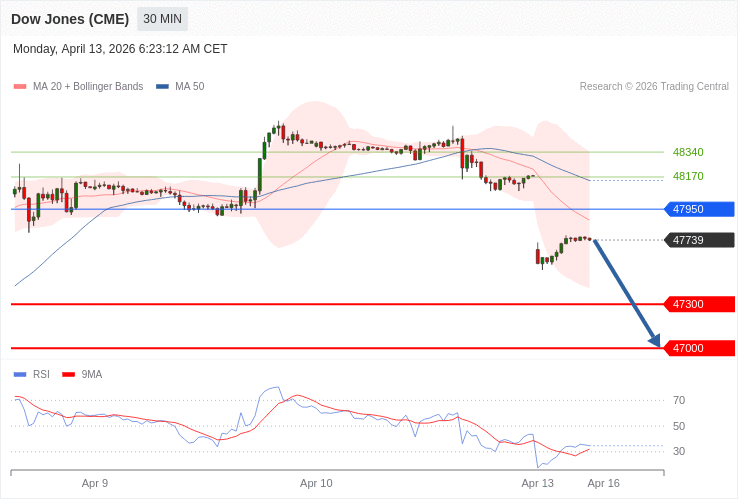738x500 pixels.
Task: Click the 47300 red support tag
Action: 699,304
